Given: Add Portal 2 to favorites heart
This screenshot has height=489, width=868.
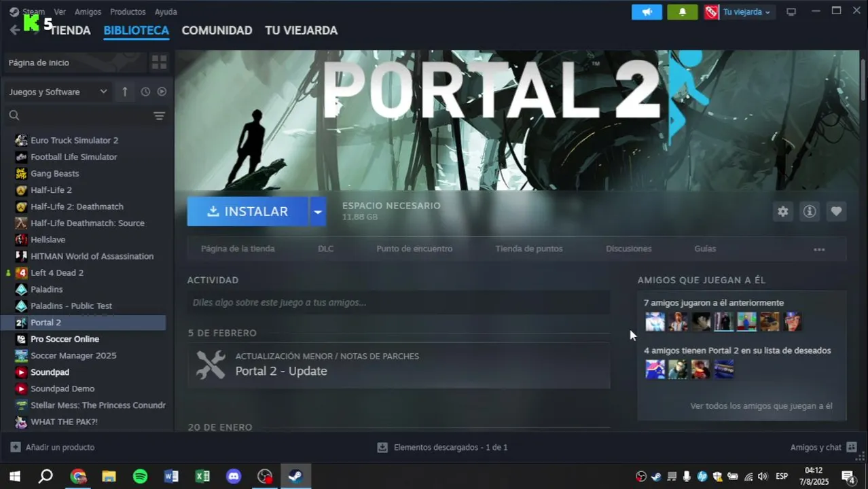Looking at the screenshot, I should [836, 211].
